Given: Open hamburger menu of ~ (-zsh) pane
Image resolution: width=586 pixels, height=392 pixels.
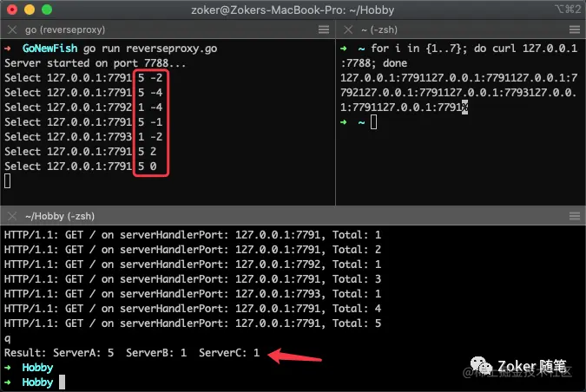Looking at the screenshot, I should (575, 29).
